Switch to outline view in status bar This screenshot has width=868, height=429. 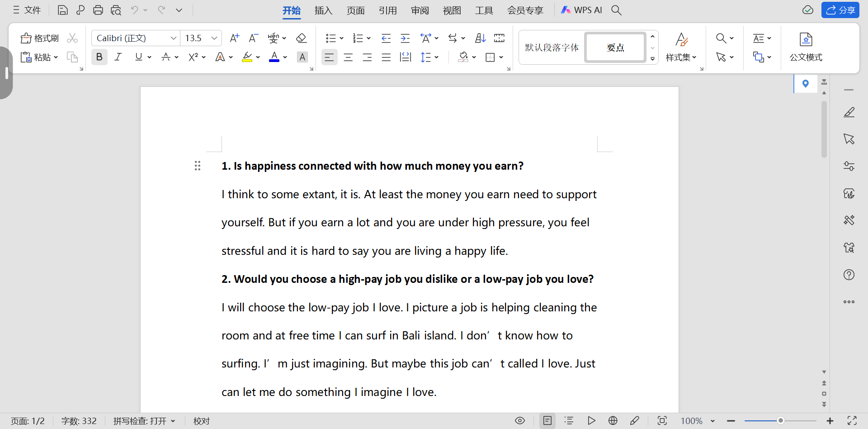point(569,421)
